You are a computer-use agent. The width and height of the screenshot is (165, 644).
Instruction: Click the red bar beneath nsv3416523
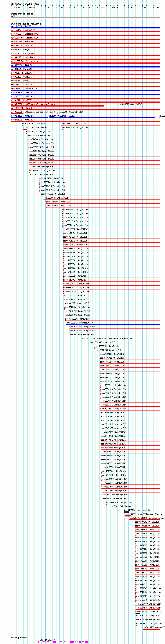(x=151, y=629)
